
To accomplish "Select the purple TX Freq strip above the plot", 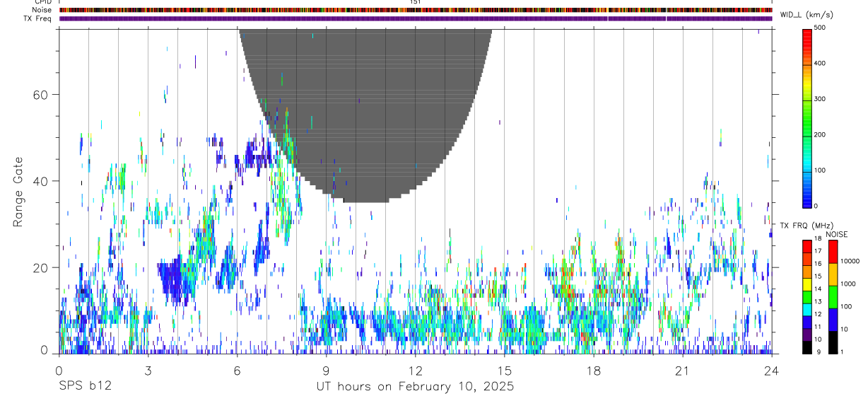I will [x=416, y=18].
